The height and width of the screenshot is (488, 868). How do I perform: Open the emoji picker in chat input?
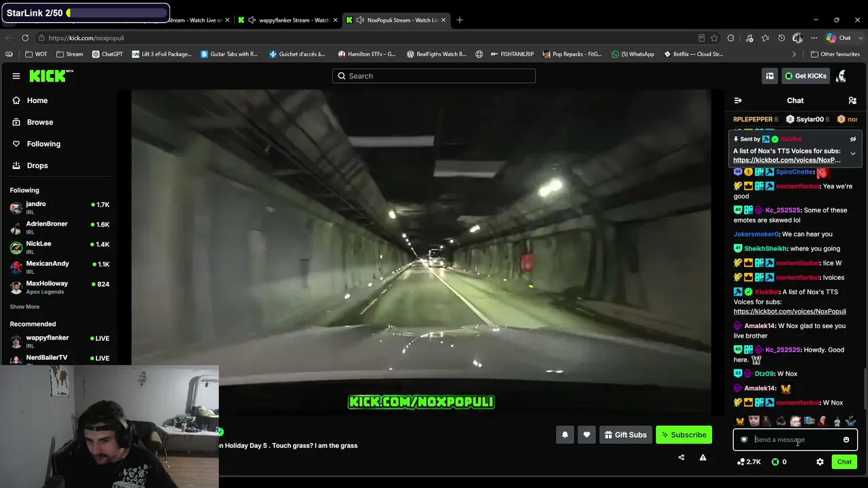pos(846,440)
